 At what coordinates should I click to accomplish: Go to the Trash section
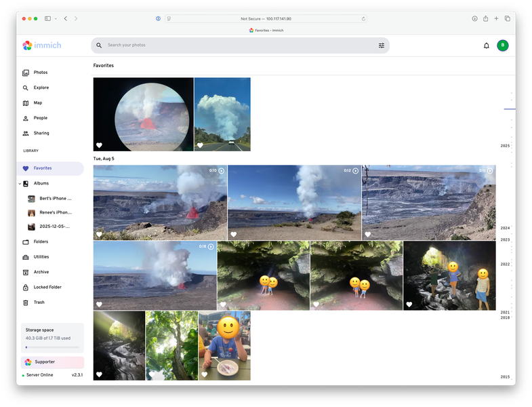[x=39, y=303]
